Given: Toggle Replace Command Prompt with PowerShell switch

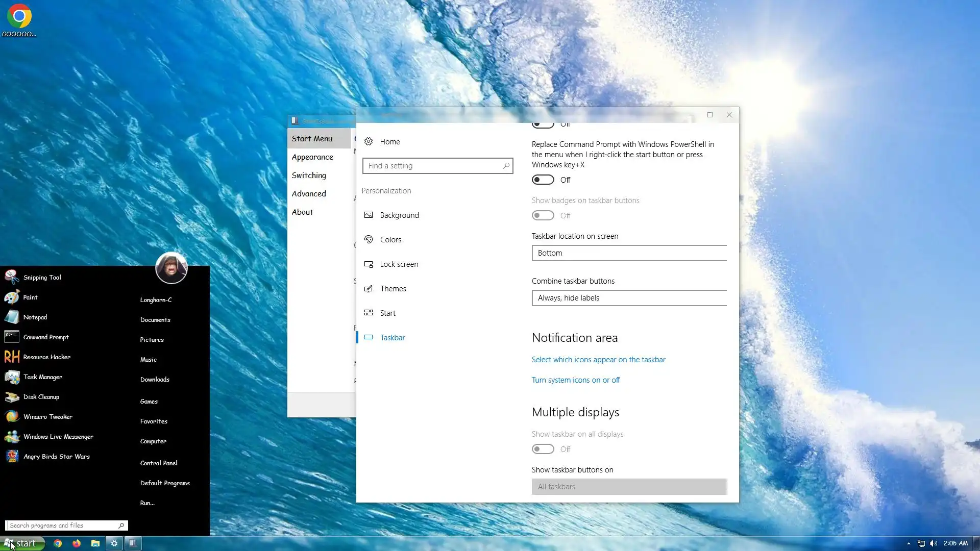Looking at the screenshot, I should (x=543, y=180).
